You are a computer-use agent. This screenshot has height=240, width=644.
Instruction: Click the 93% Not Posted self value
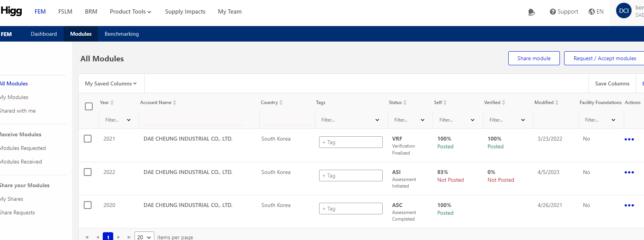point(451,176)
